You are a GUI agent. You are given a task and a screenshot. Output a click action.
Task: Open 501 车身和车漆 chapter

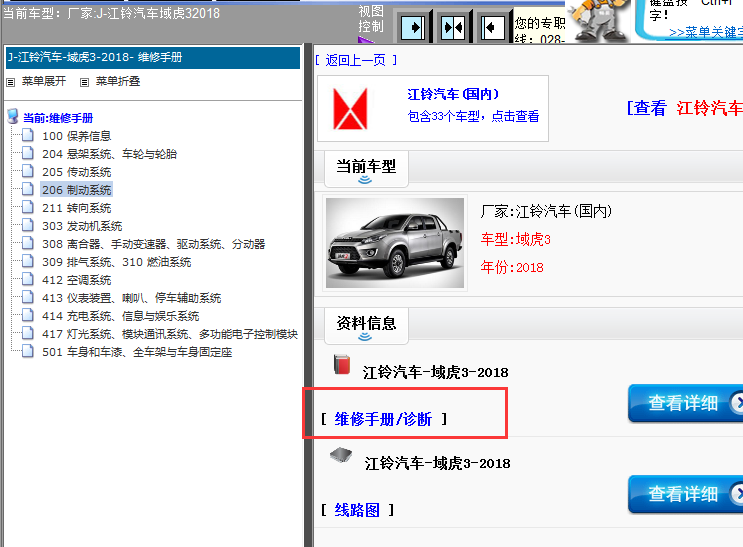[137, 352]
